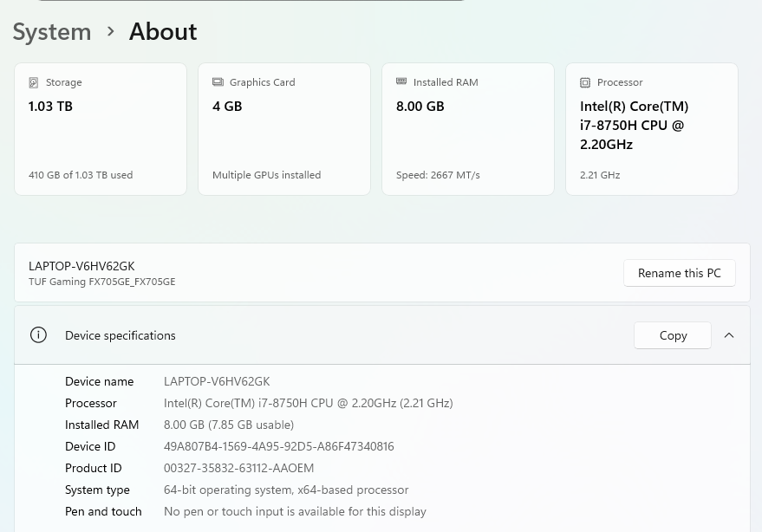The width and height of the screenshot is (762, 532).
Task: Select '64-bit operating system' System type value
Action: (x=286, y=490)
